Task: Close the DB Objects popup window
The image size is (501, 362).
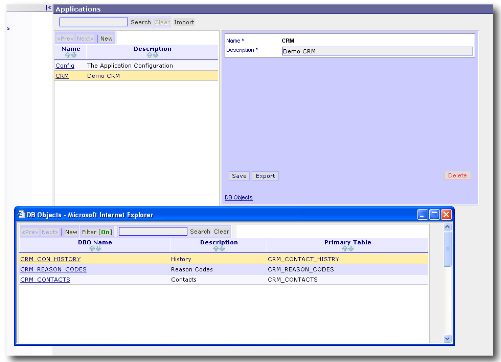Action: 446,214
